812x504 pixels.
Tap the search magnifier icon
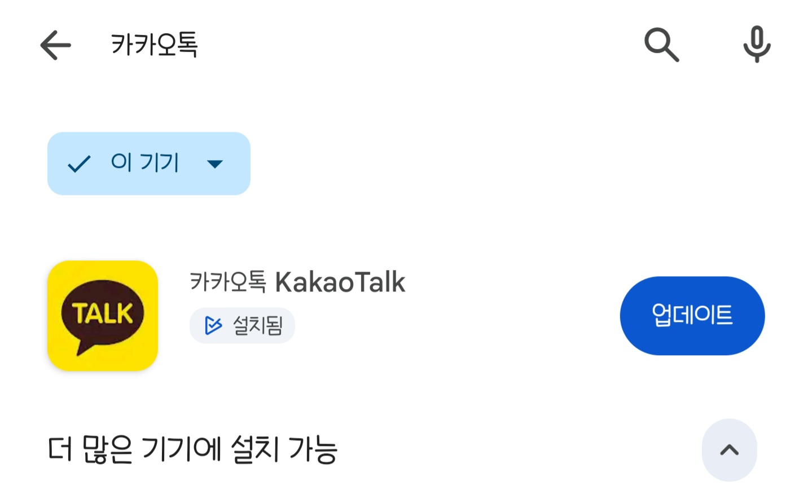point(661,45)
